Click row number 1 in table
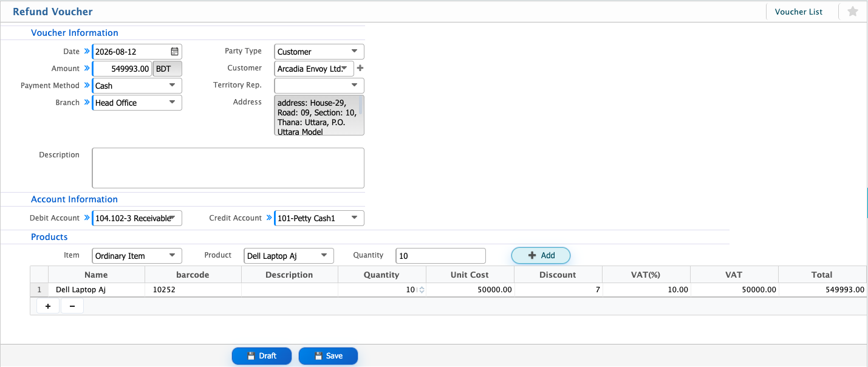 click(x=39, y=290)
